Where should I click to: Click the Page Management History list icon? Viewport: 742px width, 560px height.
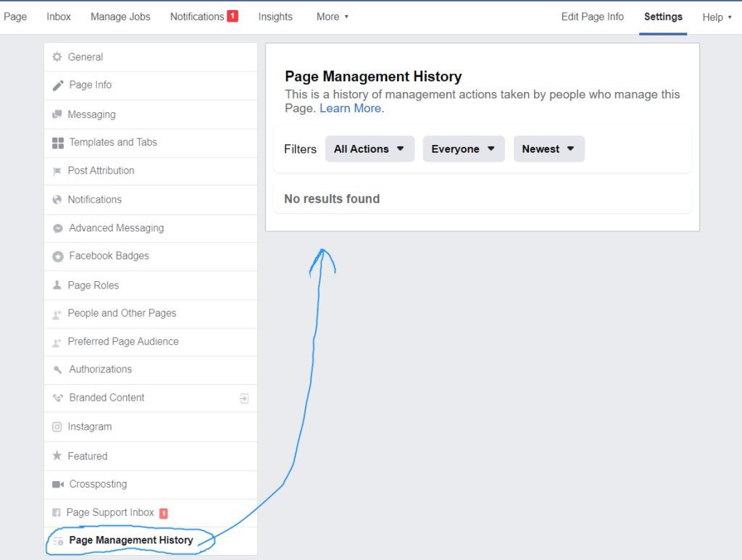point(58,542)
